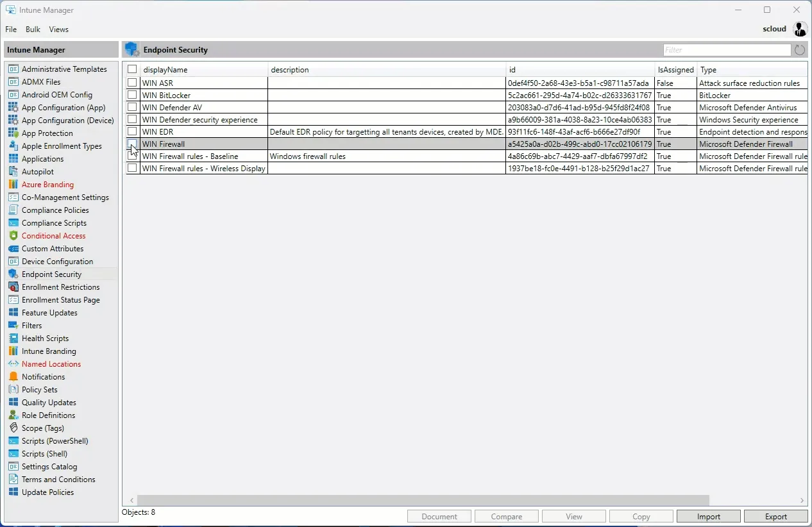This screenshot has width=812, height=527.
Task: Click the WIN EDR description cell
Action: (387, 132)
